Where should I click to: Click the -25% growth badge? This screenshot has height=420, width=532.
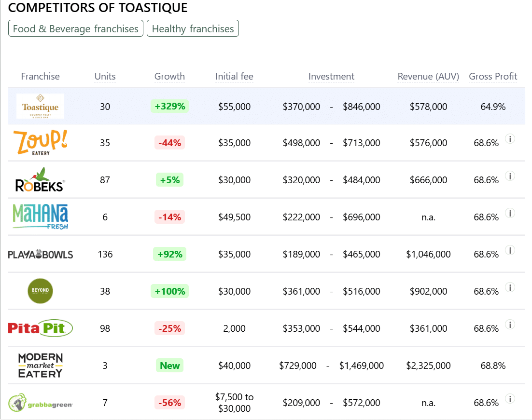(x=169, y=328)
